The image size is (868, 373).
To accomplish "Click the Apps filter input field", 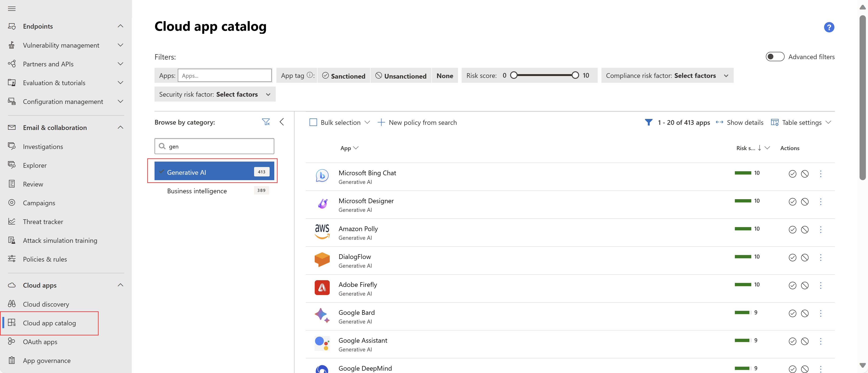I will pyautogui.click(x=225, y=75).
